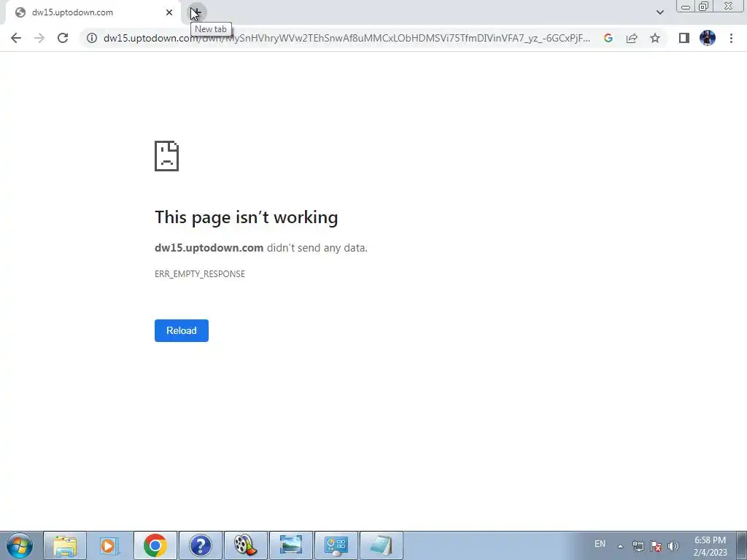Open the Chrome profile avatar
The width and height of the screenshot is (747, 560).
[x=708, y=38]
